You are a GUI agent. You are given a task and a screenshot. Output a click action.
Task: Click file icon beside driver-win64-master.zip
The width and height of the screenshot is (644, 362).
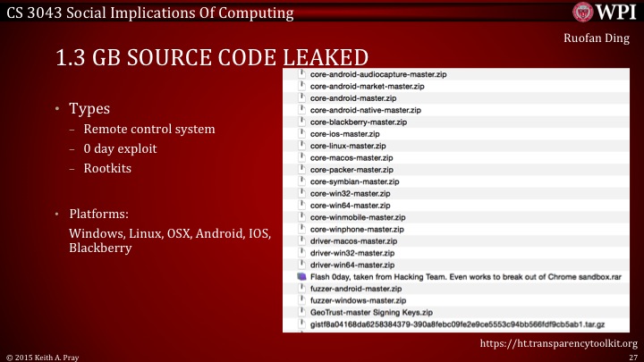(x=302, y=265)
